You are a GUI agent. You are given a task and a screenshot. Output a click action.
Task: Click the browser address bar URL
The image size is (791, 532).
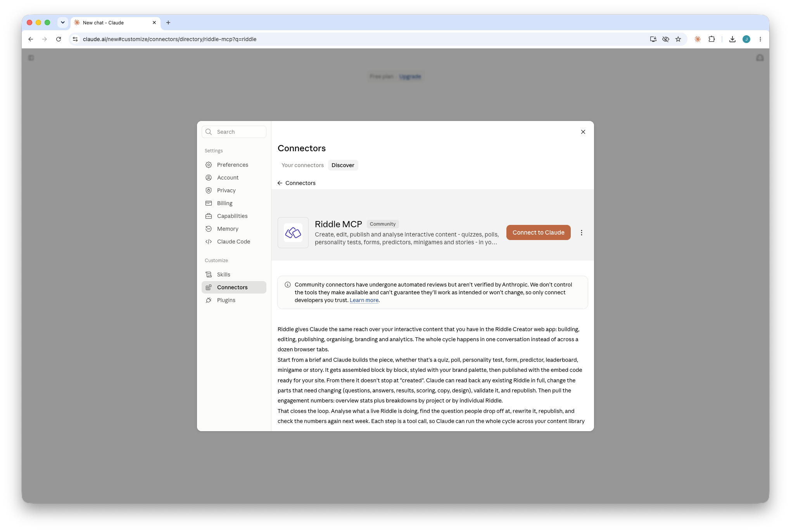(x=169, y=39)
